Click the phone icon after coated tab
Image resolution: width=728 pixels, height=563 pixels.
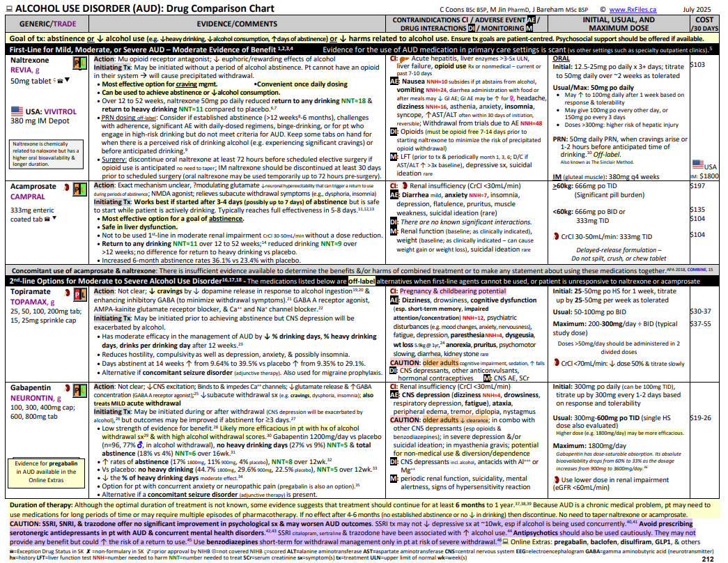click(x=47, y=219)
